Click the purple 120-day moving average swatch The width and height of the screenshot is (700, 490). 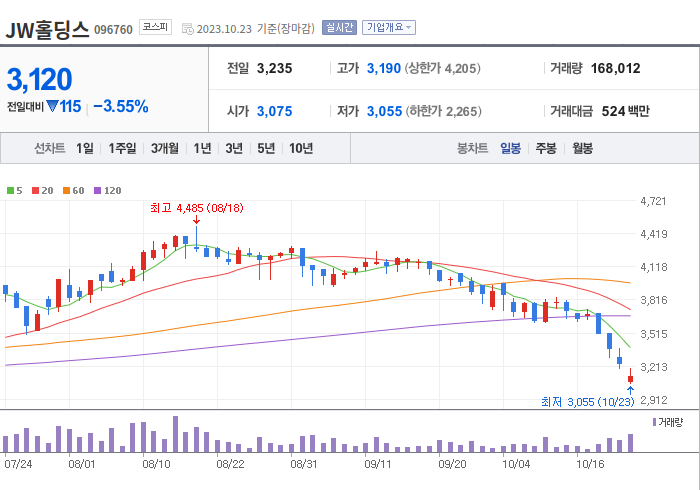point(98,191)
